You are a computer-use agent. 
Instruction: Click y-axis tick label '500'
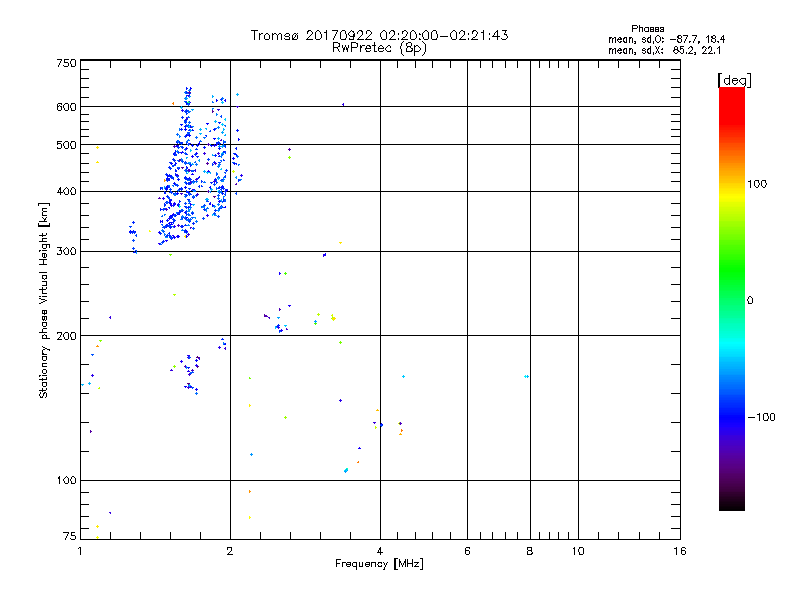[x=67, y=145]
